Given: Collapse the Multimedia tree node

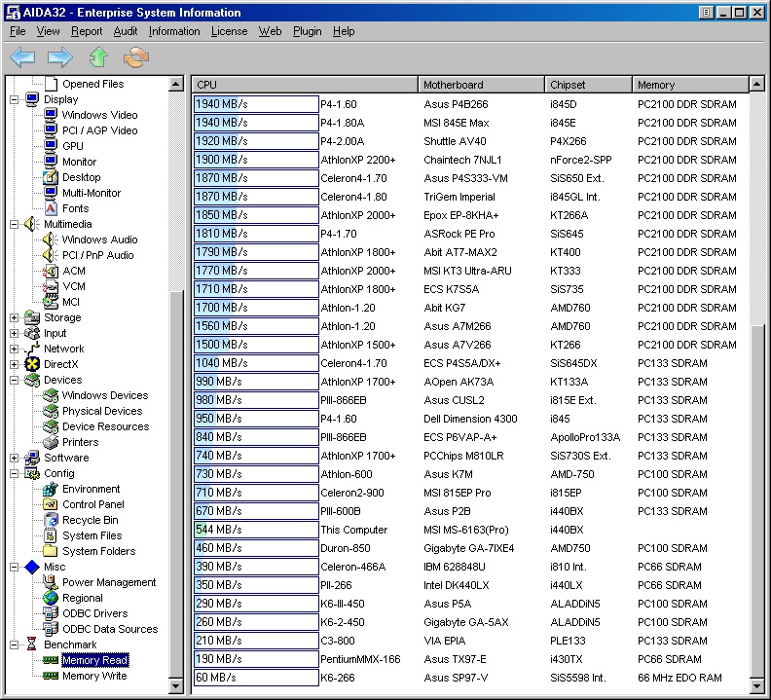Looking at the screenshot, I should point(15,224).
